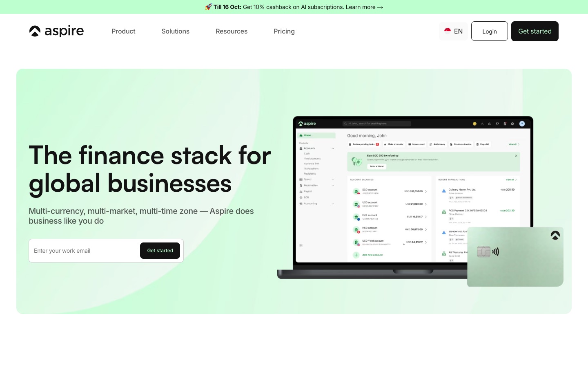Viewport: 588px width, 368px height.
Task: Click the contactless symbol on the green card
Action: 496,251
